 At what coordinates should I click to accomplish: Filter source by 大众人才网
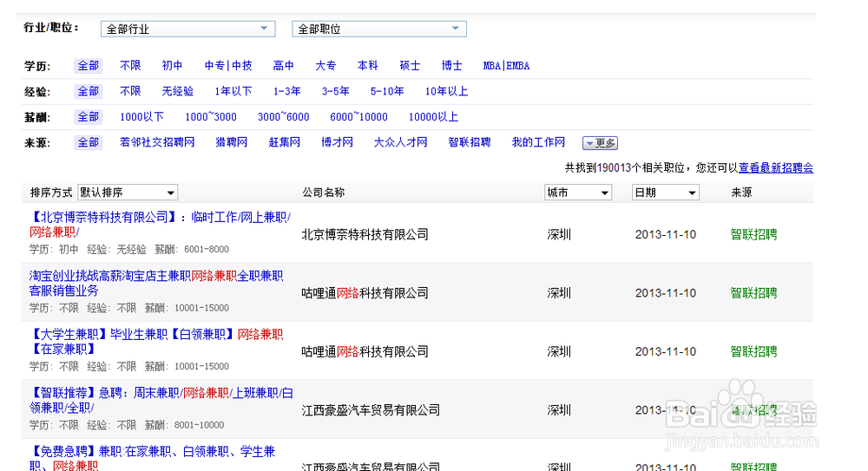(x=401, y=142)
